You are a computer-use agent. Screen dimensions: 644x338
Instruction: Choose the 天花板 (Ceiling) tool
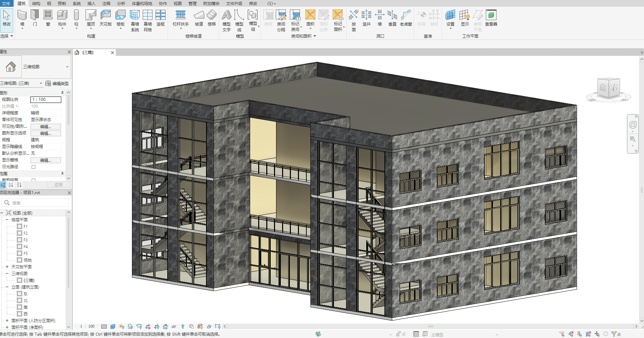point(105,18)
